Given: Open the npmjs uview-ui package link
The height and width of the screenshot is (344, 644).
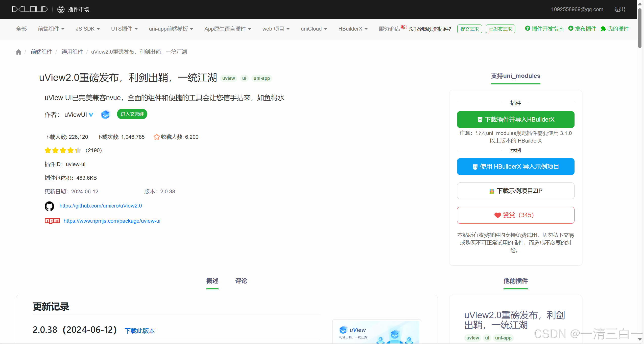Looking at the screenshot, I should click(112, 221).
